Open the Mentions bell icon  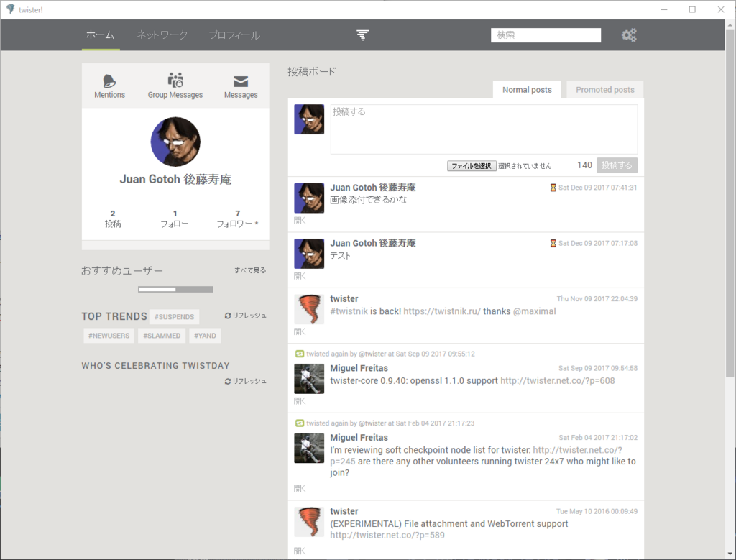109,81
